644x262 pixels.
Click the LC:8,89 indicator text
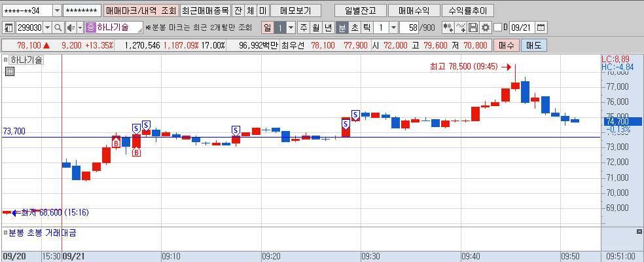[615, 59]
